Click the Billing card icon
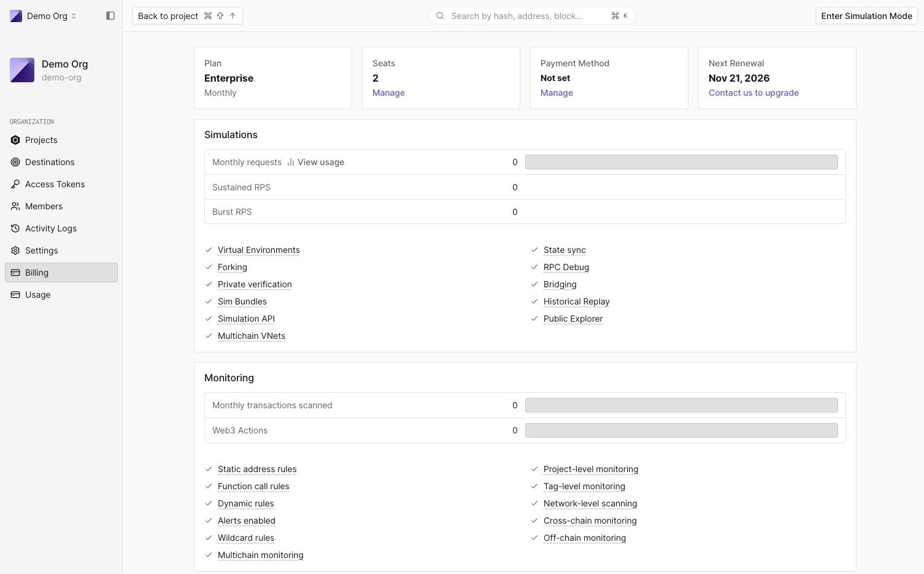 pyautogui.click(x=15, y=273)
